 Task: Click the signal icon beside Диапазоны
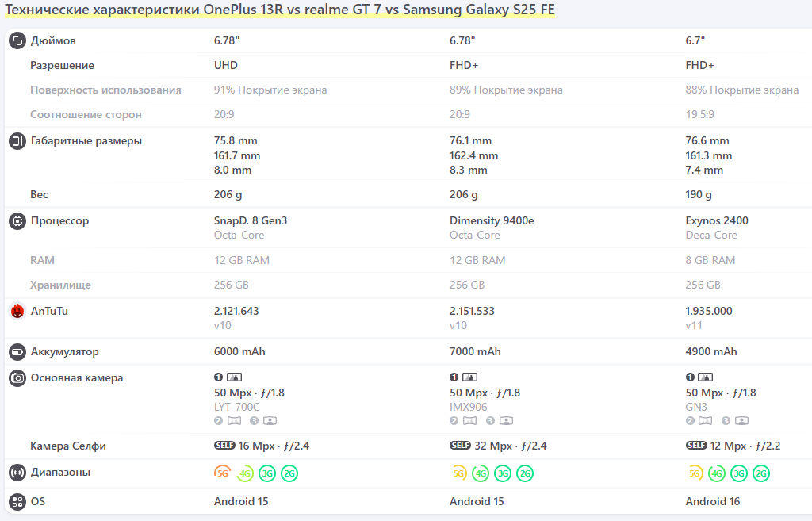click(17, 473)
